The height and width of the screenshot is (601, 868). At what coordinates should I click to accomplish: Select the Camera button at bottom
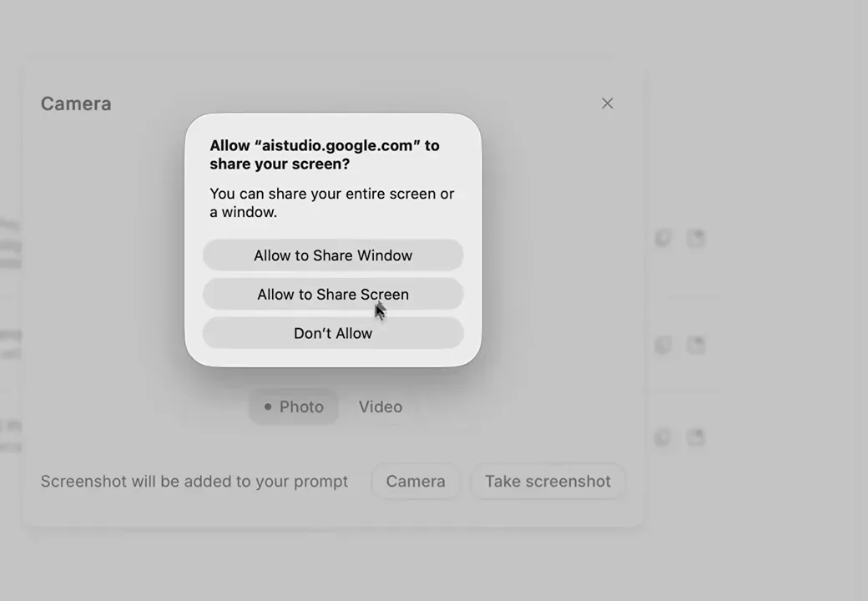pos(416,482)
